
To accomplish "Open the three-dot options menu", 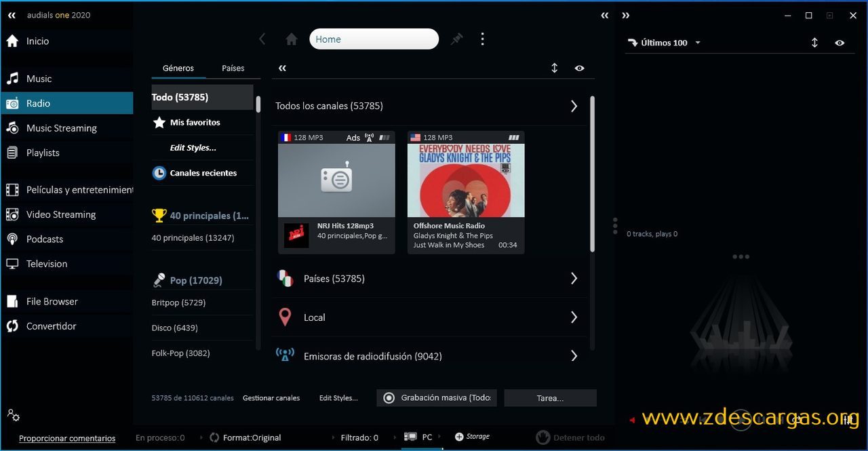I will [482, 39].
